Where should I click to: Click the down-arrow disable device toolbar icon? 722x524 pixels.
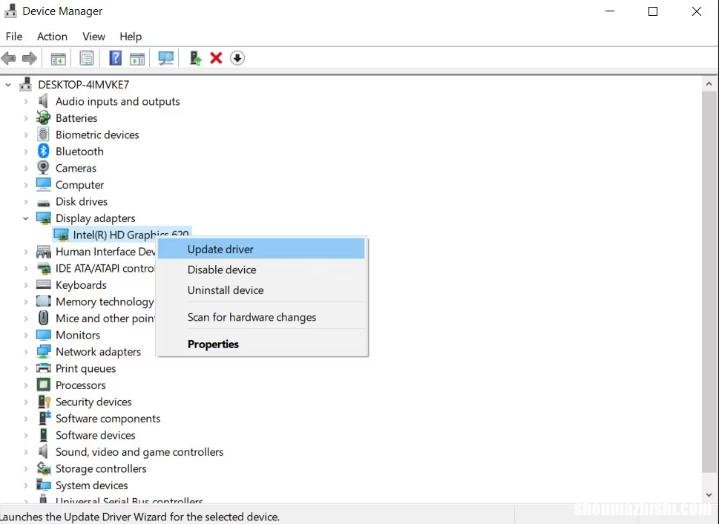[237, 58]
